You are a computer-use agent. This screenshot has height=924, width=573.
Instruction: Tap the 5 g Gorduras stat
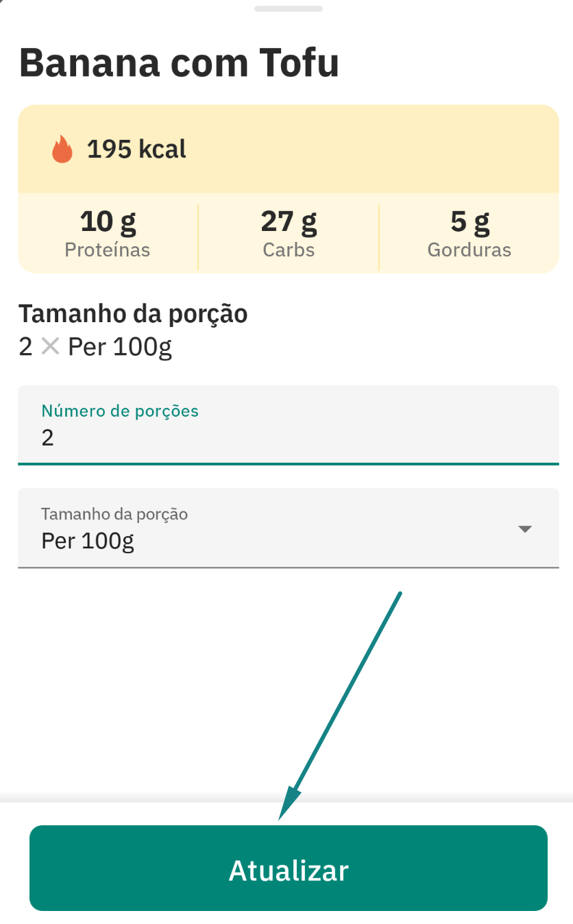(470, 222)
